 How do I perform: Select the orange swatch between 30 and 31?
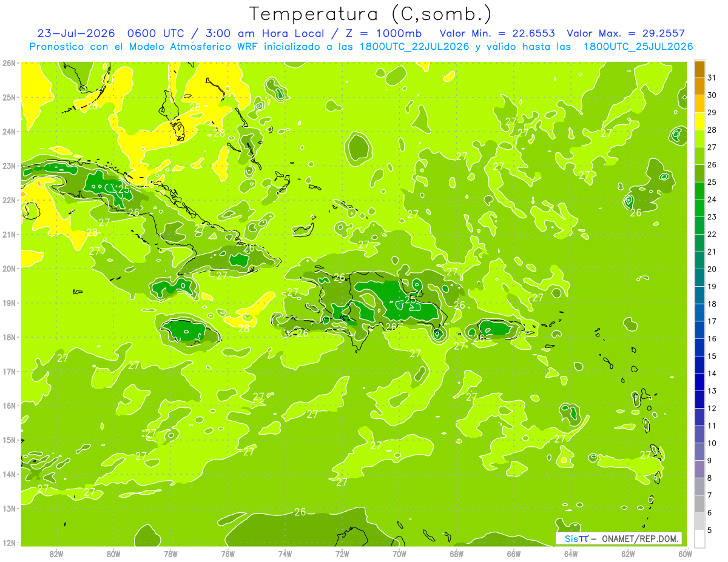699,87
